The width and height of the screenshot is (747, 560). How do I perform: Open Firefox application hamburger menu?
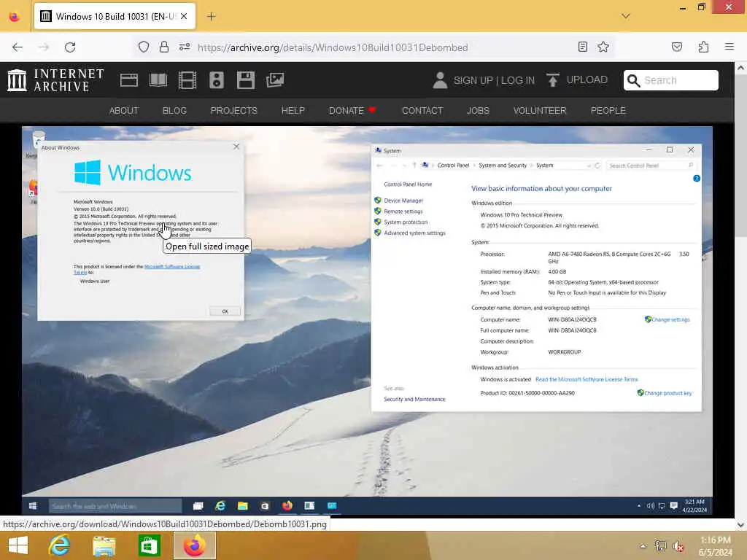tap(729, 47)
